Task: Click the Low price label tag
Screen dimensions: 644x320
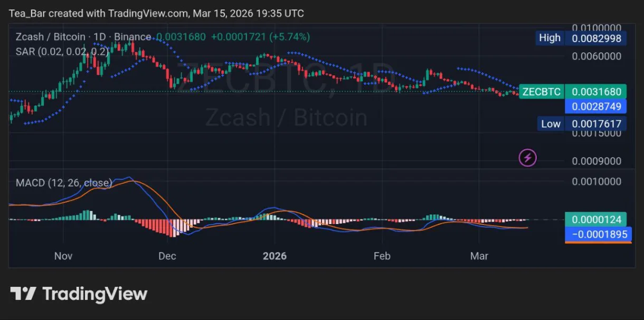Action: [551, 124]
